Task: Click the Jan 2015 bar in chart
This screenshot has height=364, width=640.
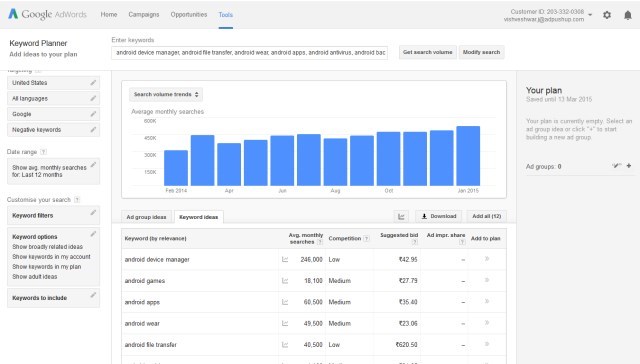Action: coord(468,156)
